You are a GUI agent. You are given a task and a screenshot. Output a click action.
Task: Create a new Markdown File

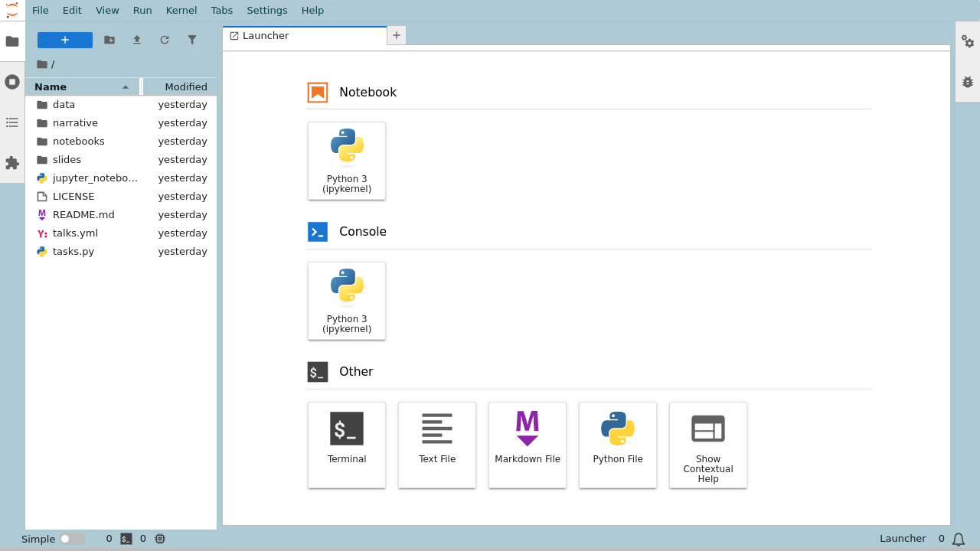click(x=528, y=445)
